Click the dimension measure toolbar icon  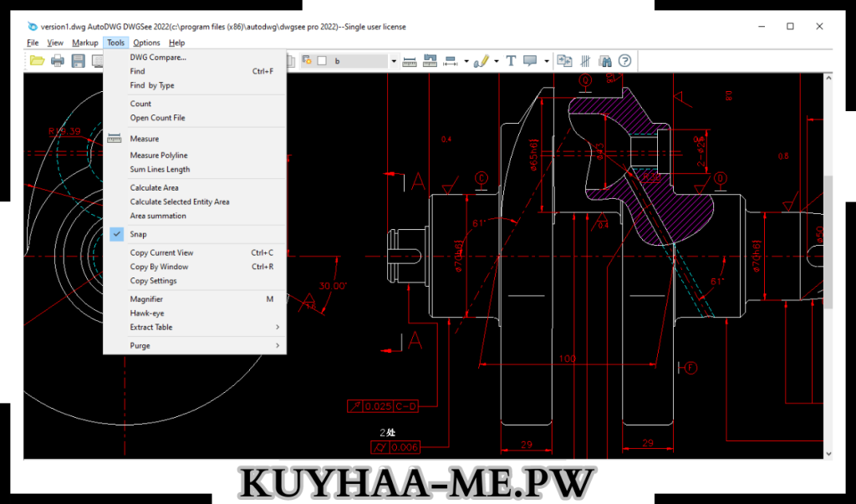click(451, 61)
